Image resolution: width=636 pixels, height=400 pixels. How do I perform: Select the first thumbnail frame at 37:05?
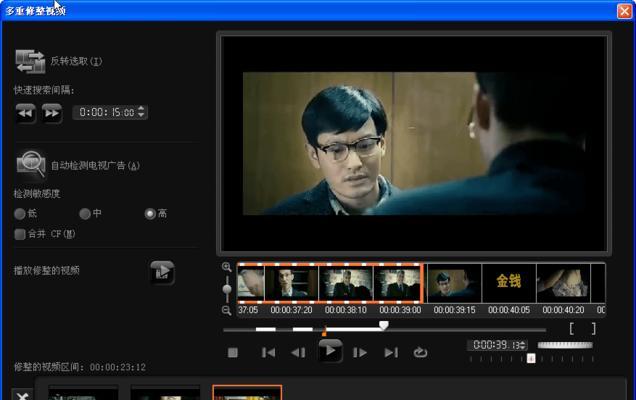pos(251,283)
